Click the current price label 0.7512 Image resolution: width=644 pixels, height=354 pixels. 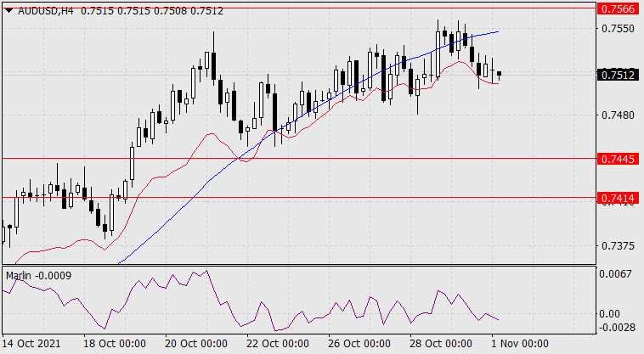coord(618,75)
